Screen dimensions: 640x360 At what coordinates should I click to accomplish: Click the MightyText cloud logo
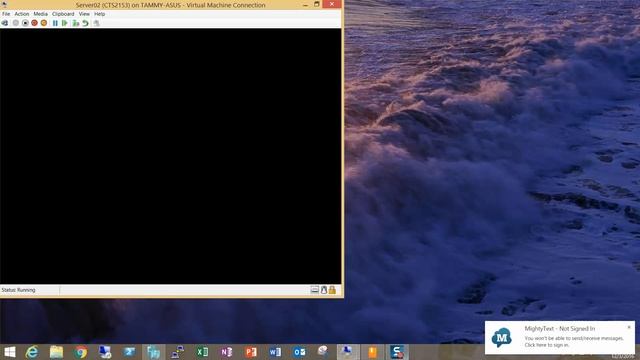coord(502,337)
